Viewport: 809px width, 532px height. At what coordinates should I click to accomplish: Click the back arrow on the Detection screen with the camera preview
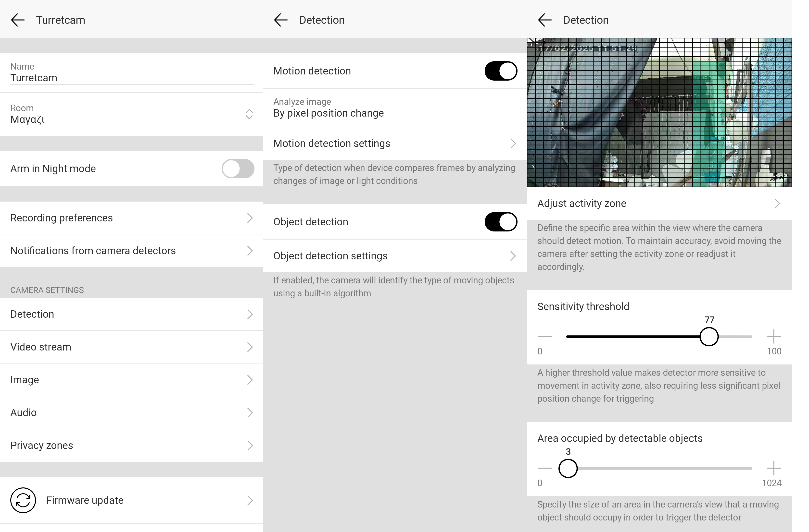click(544, 20)
